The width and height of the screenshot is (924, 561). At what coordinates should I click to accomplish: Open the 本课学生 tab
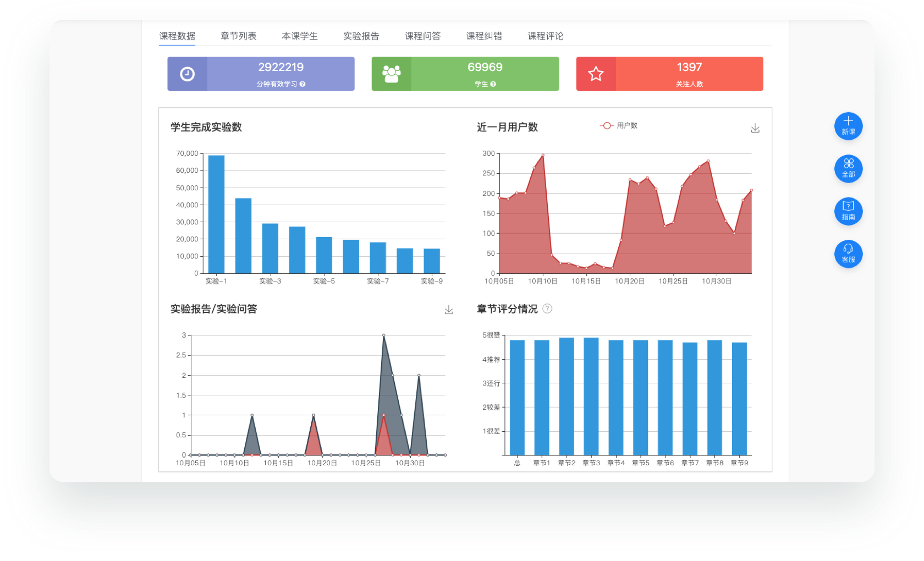(x=300, y=36)
